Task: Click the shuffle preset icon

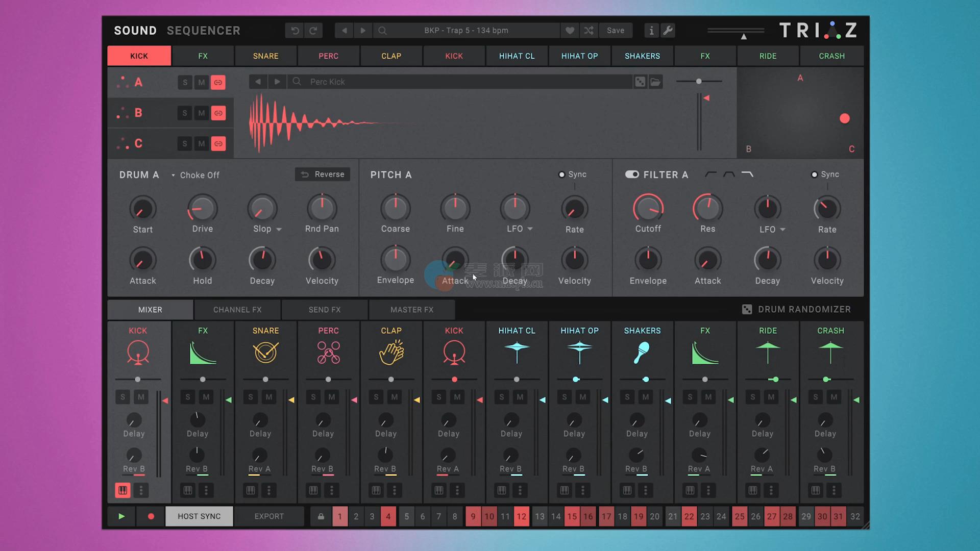Action: 589,31
